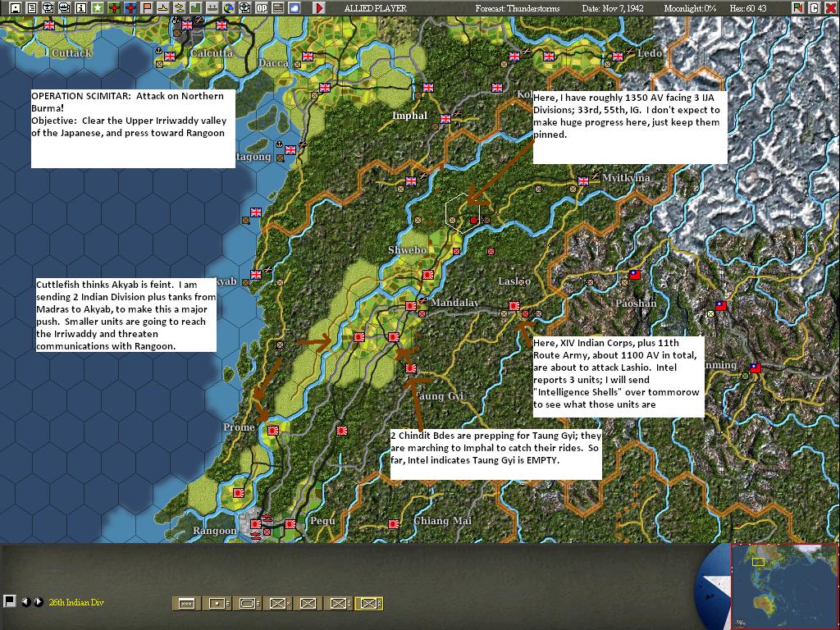The width and height of the screenshot is (840, 630).
Task: Click the 'Forecast: Thunderstorms' status text
Action: click(x=518, y=8)
